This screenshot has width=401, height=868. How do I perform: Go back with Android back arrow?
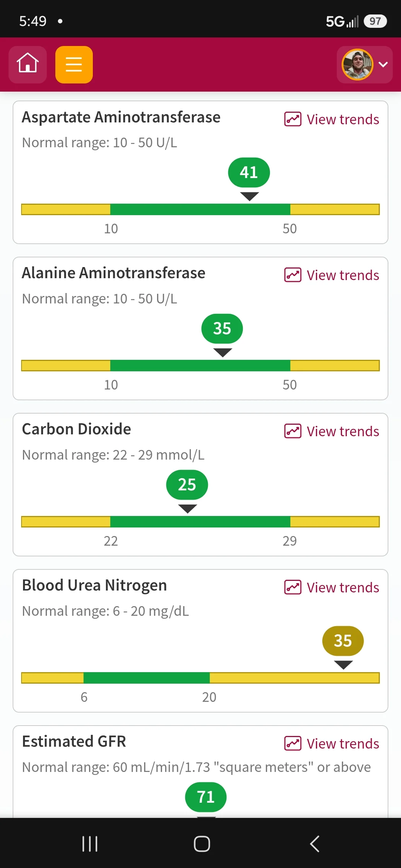(x=314, y=844)
